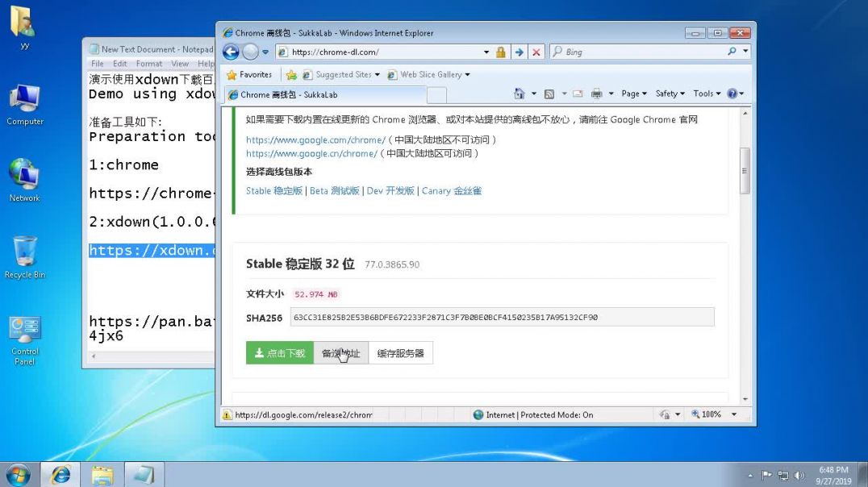Image resolution: width=868 pixels, height=487 pixels.
Task: Select the Dev 开发版 link
Action: [x=390, y=191]
